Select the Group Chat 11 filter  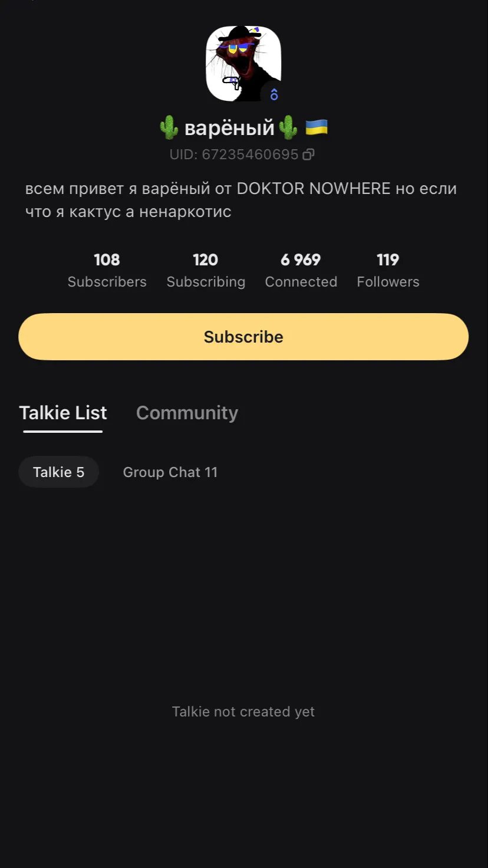[170, 472]
